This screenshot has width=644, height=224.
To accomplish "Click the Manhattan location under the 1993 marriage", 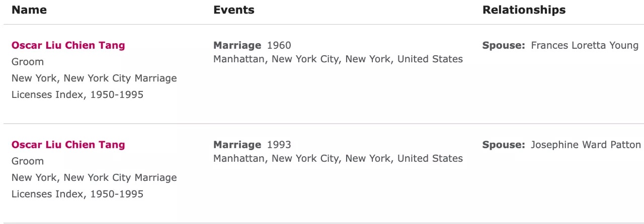I will click(338, 159).
